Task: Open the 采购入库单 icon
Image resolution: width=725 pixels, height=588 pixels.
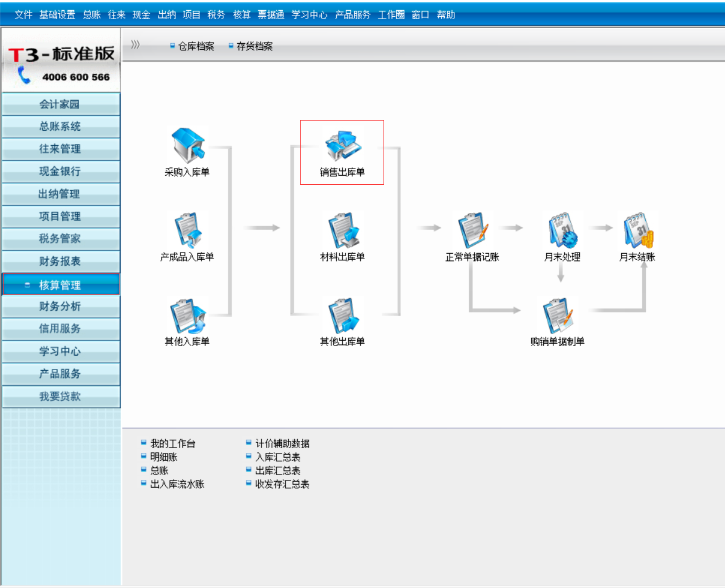Action: click(x=187, y=145)
